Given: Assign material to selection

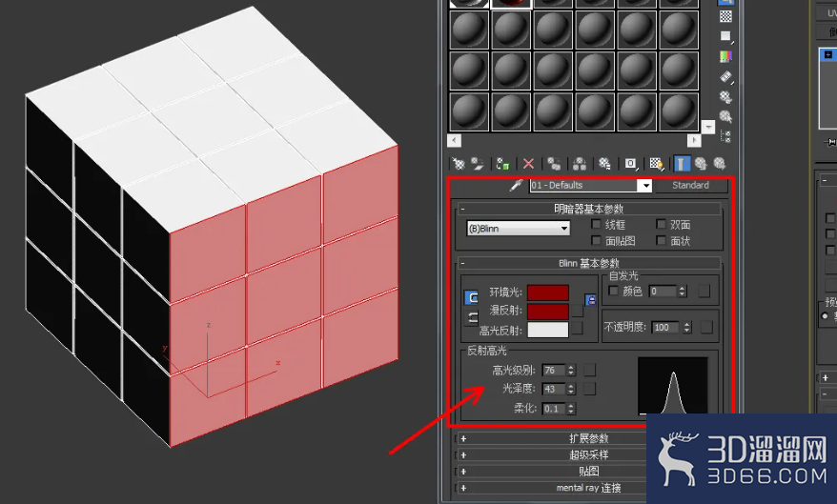Looking at the screenshot, I should coord(502,164).
